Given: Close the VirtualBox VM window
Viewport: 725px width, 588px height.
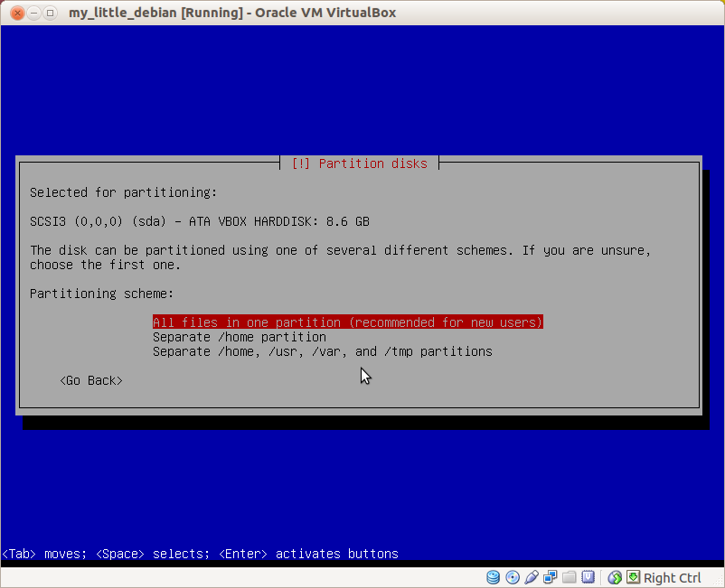Looking at the screenshot, I should 17,13.
